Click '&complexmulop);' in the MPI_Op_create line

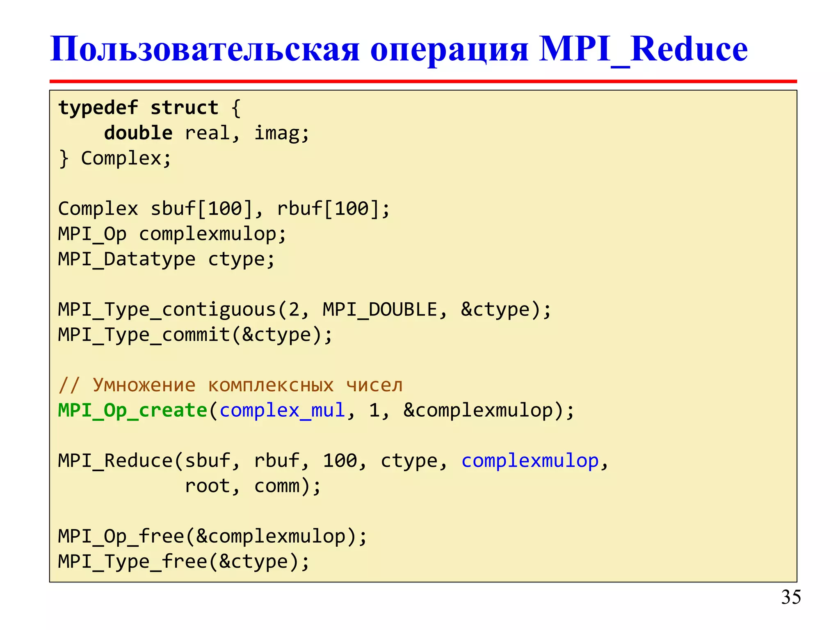pyautogui.click(x=489, y=411)
